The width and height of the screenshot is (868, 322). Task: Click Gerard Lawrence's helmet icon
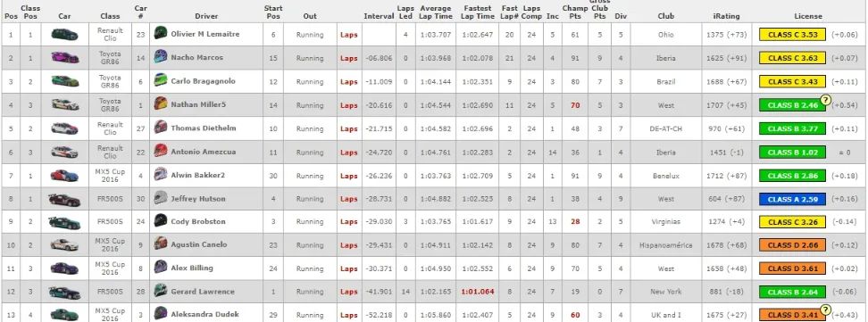(x=161, y=291)
